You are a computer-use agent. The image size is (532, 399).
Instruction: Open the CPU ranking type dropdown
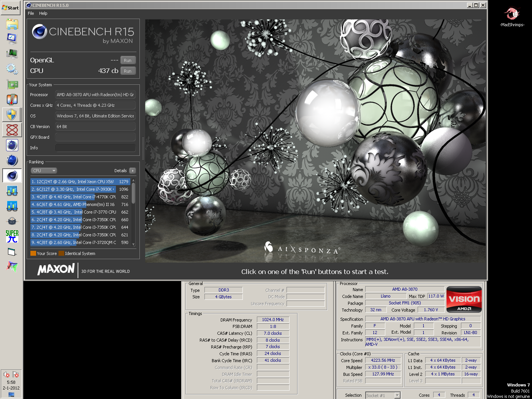coord(44,171)
